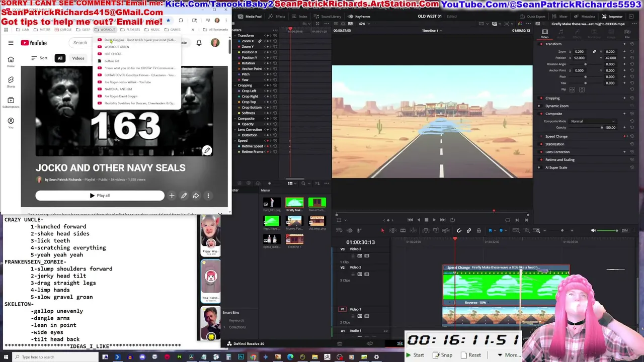Collapse the Transform group in Keyframes panel

point(235,36)
